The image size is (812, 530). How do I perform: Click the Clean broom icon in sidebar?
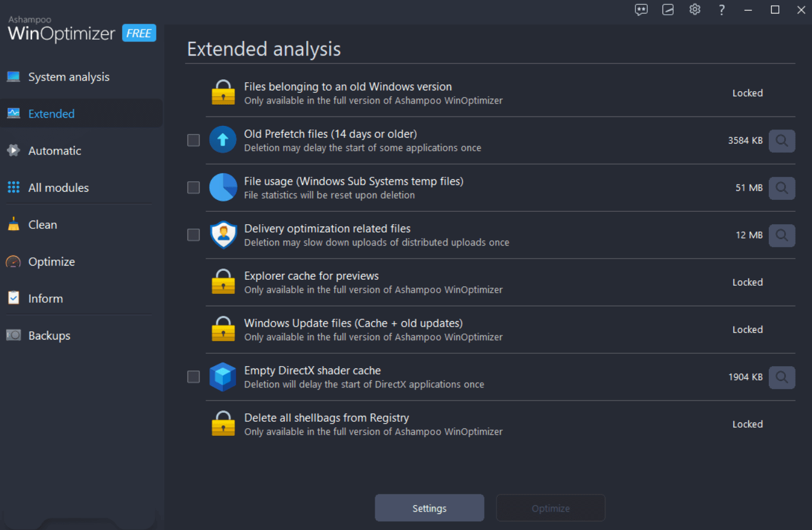click(x=14, y=224)
